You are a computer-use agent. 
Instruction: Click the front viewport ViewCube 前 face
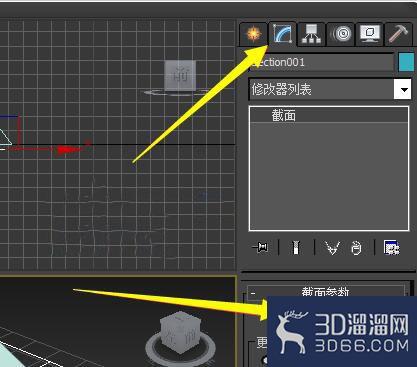tap(180, 75)
